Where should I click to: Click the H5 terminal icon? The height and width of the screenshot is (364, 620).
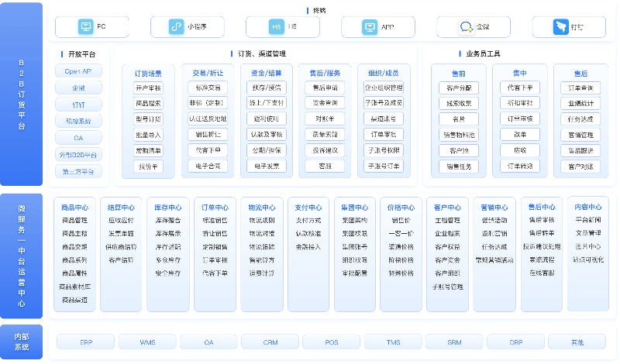277,27
